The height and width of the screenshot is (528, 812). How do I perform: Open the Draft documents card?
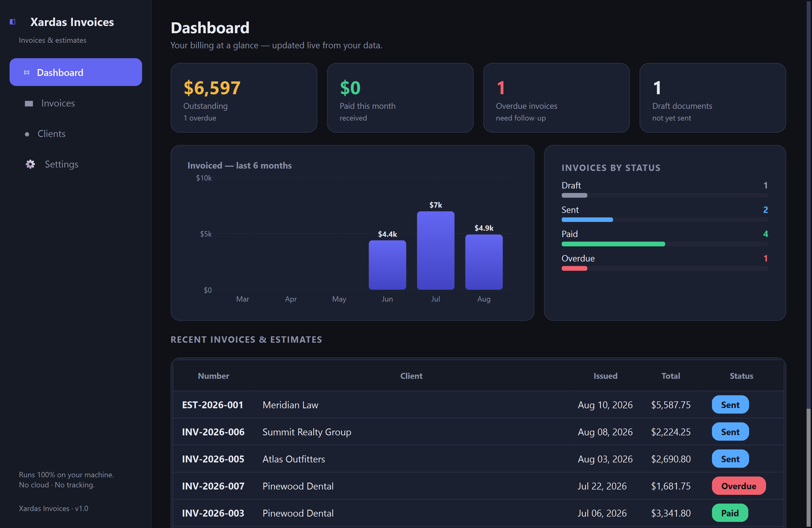tap(713, 98)
